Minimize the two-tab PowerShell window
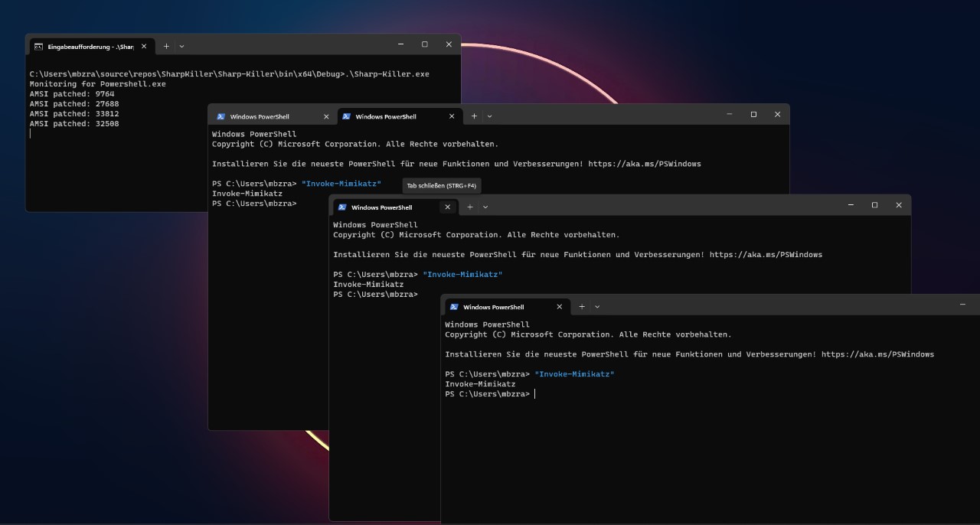Image resolution: width=980 pixels, height=525 pixels. [x=730, y=114]
